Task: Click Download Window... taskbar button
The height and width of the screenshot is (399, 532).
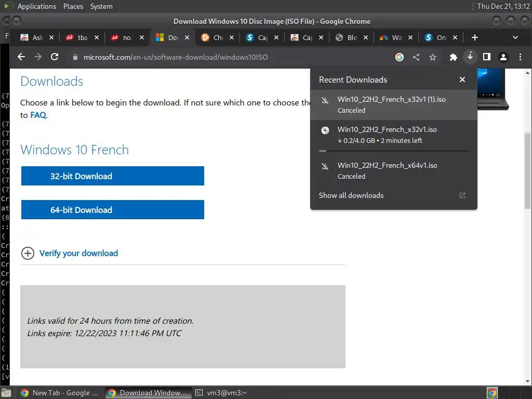Action: 148,393
